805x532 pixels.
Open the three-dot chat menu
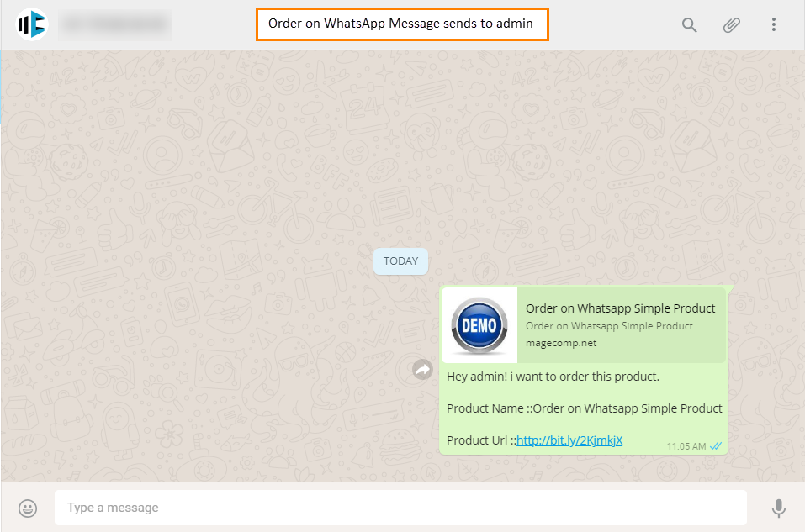[773, 24]
